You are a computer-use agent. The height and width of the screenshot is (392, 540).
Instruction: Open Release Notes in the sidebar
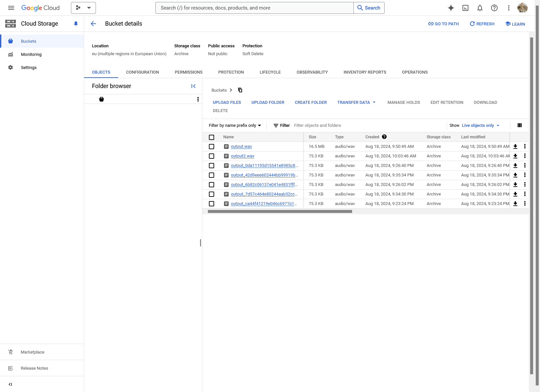click(42, 368)
